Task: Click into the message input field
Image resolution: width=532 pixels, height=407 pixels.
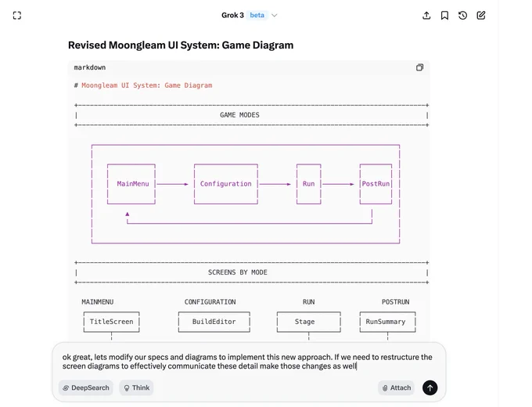Action: (249, 362)
